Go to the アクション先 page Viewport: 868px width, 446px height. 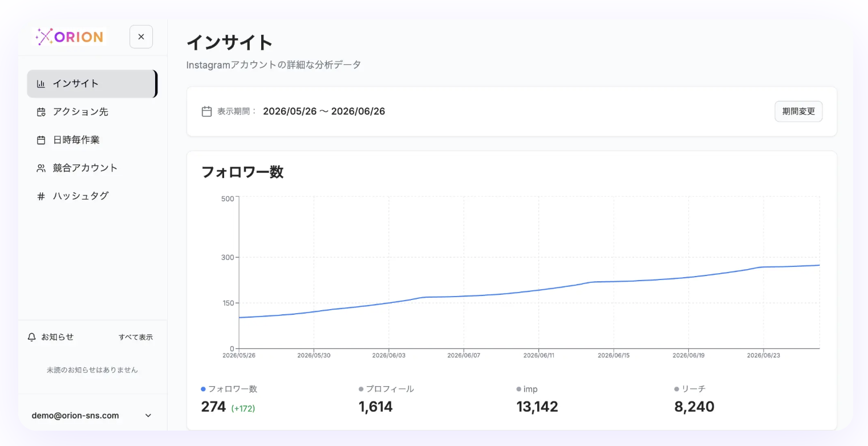pos(92,112)
